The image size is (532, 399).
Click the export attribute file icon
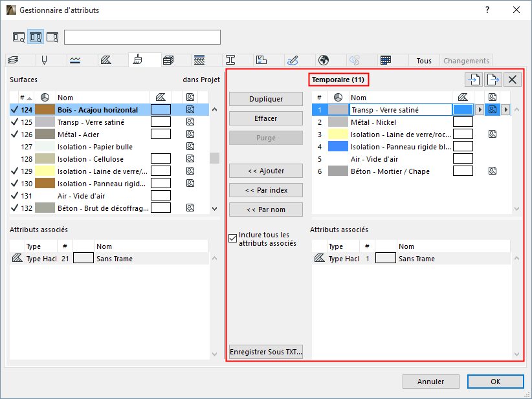point(493,80)
